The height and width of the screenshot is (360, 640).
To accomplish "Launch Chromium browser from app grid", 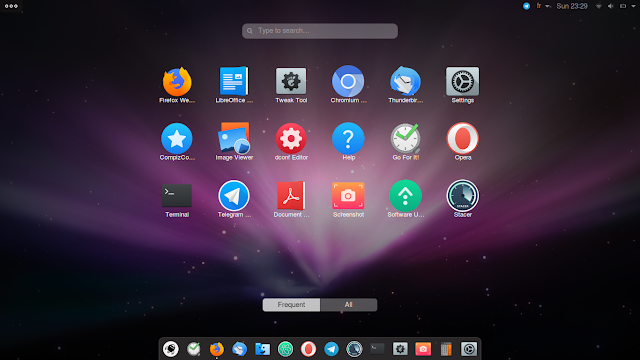I will (348, 81).
